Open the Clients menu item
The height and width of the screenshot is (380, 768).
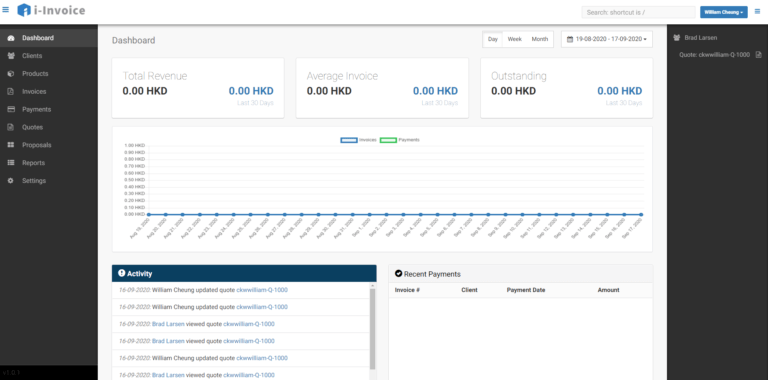(x=48, y=56)
